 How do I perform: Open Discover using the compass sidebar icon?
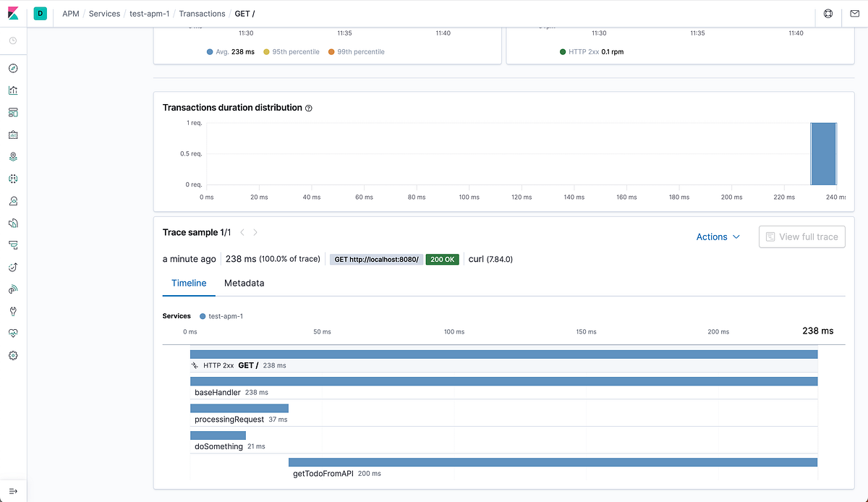click(13, 68)
